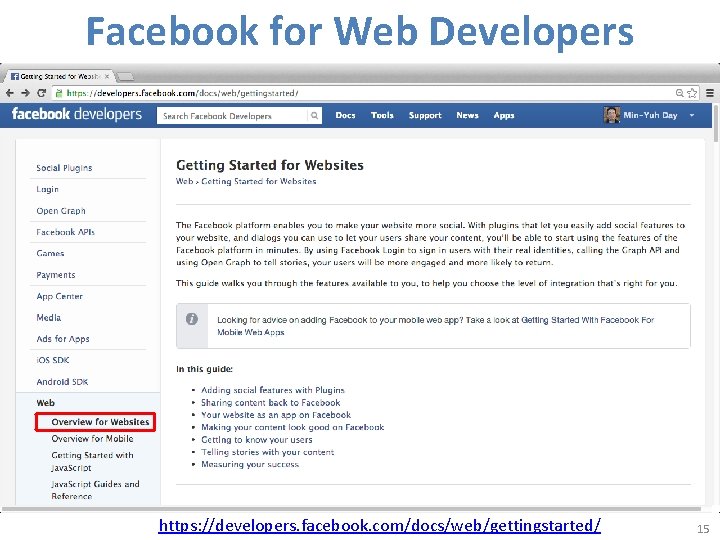Open Open Graph in the sidebar
Viewport: 720px width, 540px height.
pos(61,211)
